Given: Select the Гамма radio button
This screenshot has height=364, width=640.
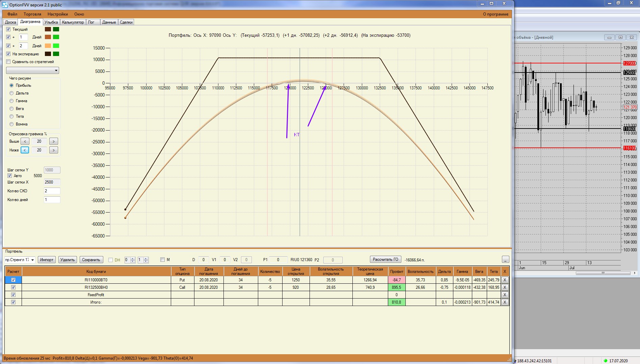Looking at the screenshot, I should [11, 101].
